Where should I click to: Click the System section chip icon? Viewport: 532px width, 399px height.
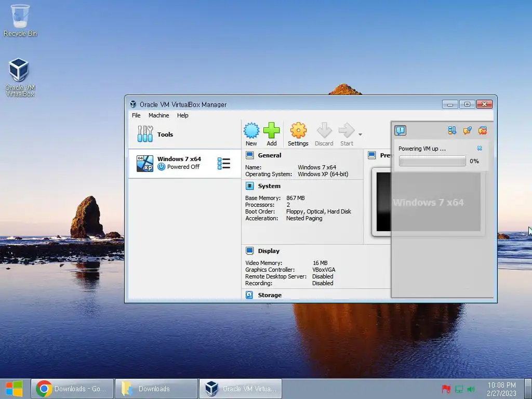click(x=250, y=186)
